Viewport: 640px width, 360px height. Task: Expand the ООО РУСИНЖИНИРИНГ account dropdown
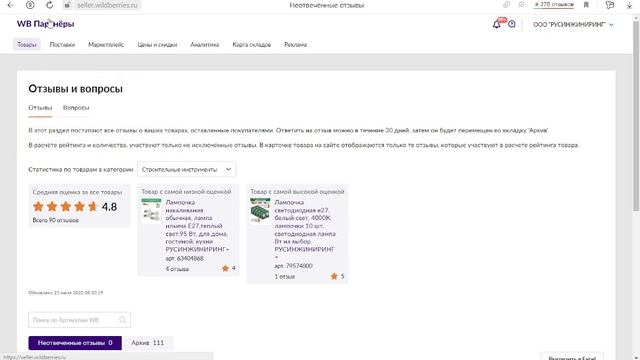pyautogui.click(x=573, y=24)
